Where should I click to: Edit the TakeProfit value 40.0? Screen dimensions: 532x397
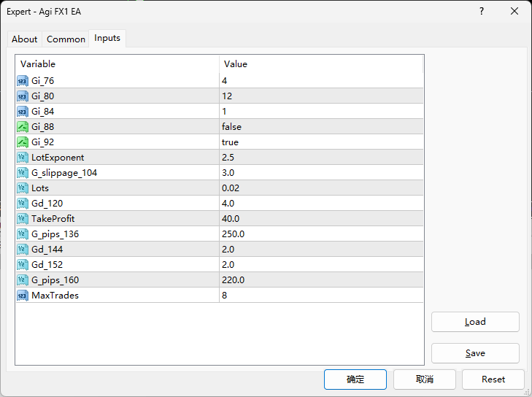pyautogui.click(x=321, y=218)
